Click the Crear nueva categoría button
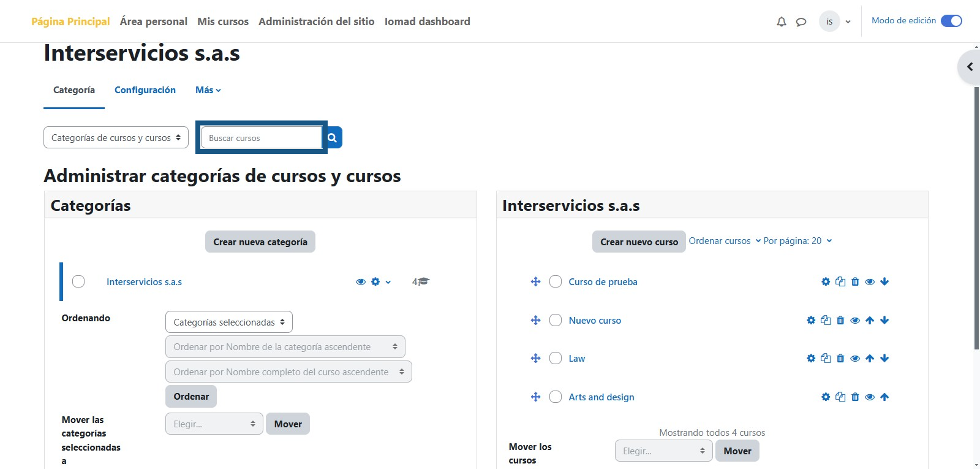This screenshot has height=469, width=980. [260, 242]
